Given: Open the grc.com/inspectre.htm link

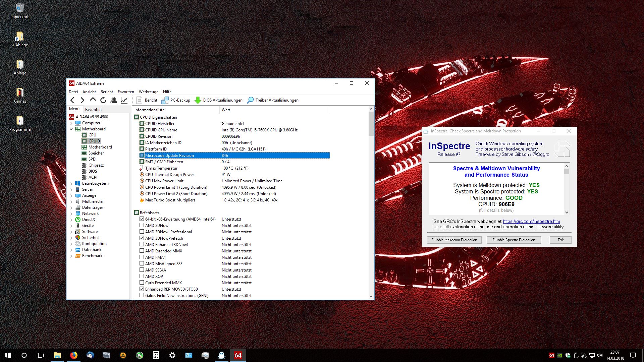Looking at the screenshot, I should tap(531, 221).
